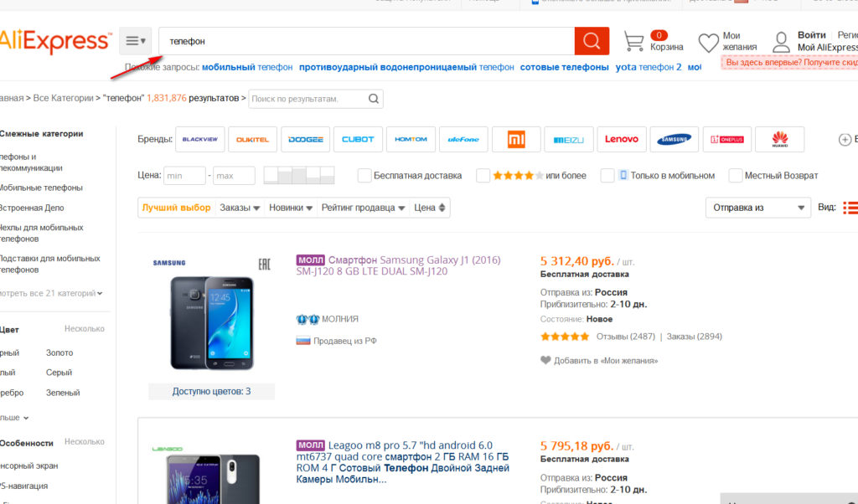858x504 pixels.
Task: Expand all 21 categories link
Action: (x=51, y=293)
